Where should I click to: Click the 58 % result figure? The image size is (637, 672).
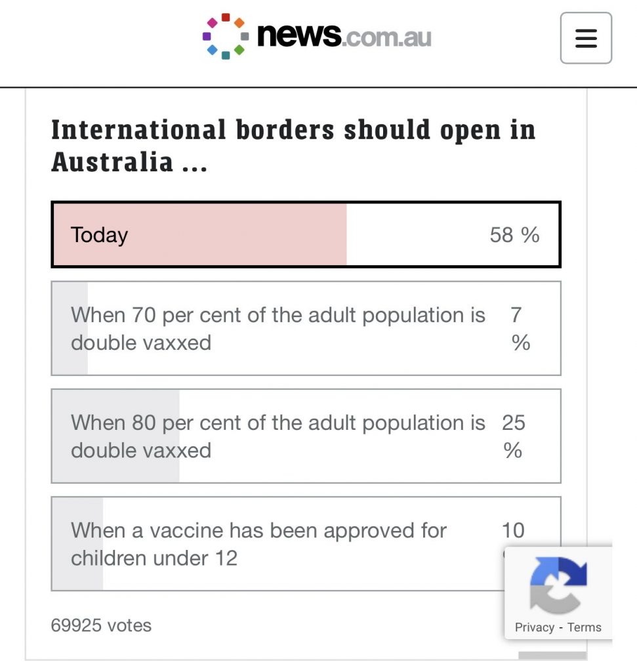pyautogui.click(x=514, y=235)
